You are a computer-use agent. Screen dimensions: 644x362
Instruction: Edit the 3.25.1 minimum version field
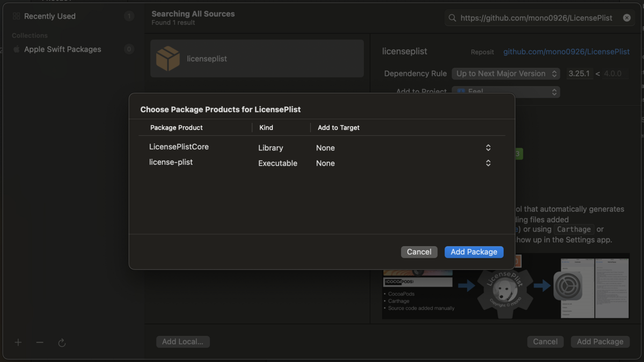pyautogui.click(x=580, y=74)
